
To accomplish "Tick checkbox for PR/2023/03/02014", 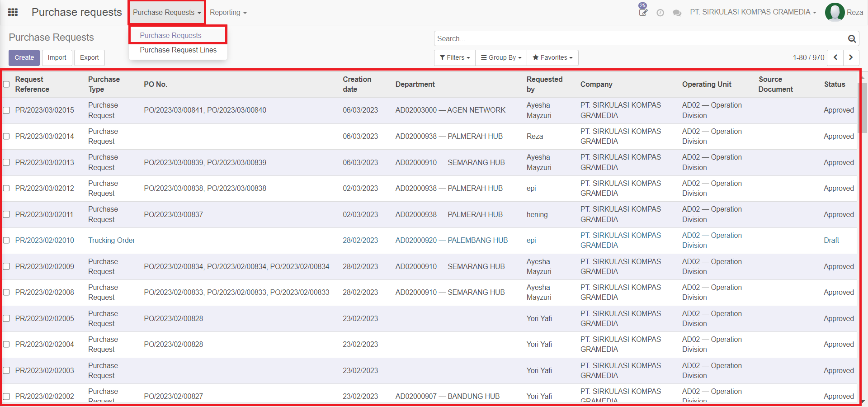I will tap(6, 136).
